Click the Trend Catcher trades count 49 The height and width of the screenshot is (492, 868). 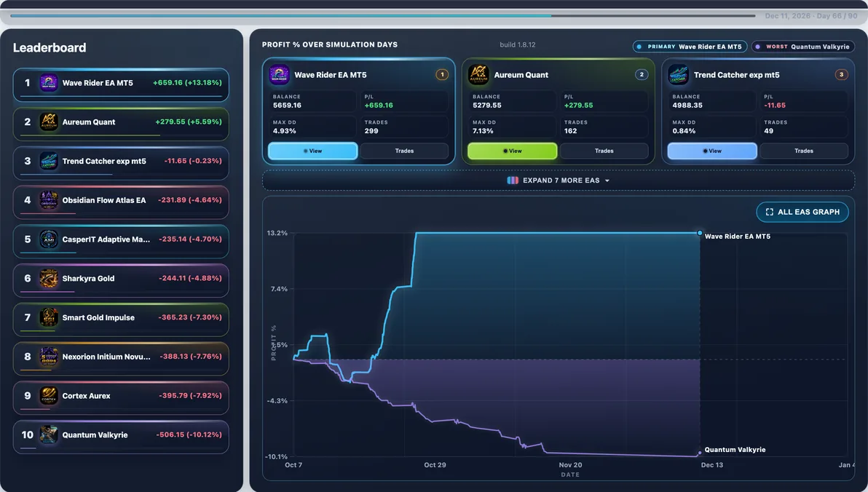[769, 131]
